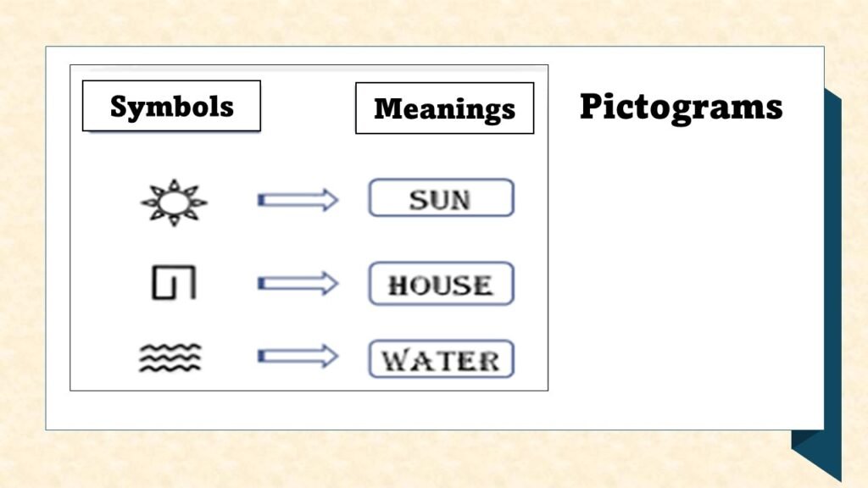Select the WATER meaning box
This screenshot has height=488, width=868.
(441, 359)
